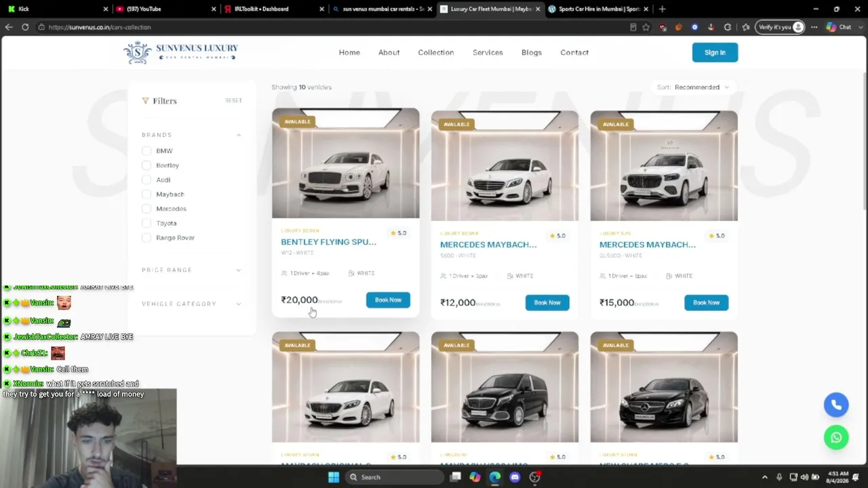Book the Mercedes Maybach priced ₹12,000
Viewport: 868px width, 488px height.
click(x=547, y=302)
